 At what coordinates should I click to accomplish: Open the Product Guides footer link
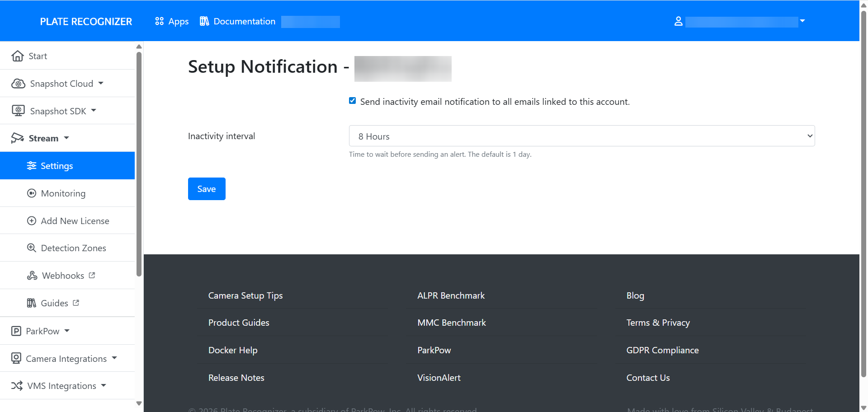239,323
